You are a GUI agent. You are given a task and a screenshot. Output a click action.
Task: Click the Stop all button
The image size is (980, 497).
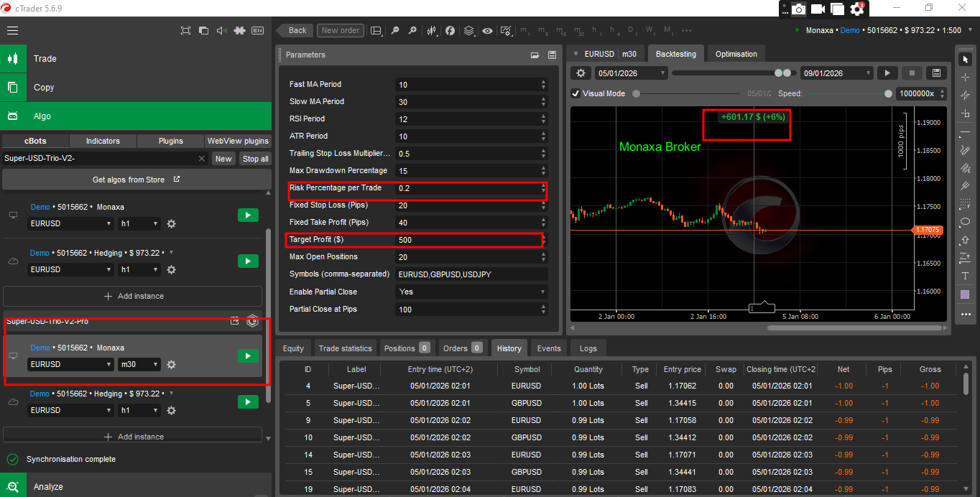coord(255,159)
